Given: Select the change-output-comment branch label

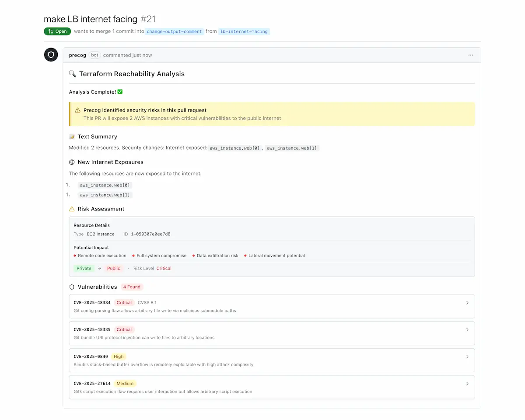Looking at the screenshot, I should pyautogui.click(x=174, y=31).
